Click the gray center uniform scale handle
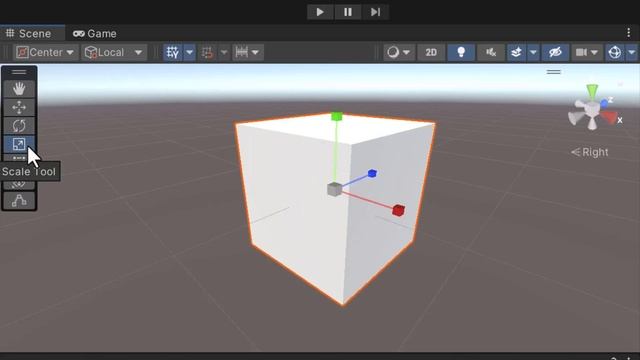Image resolution: width=640 pixels, height=360 pixels. [x=334, y=189]
